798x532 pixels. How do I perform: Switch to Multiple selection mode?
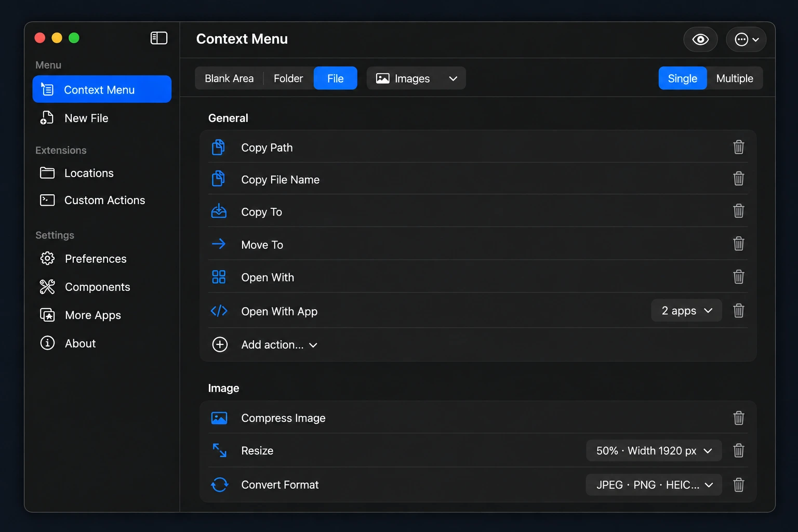click(735, 78)
